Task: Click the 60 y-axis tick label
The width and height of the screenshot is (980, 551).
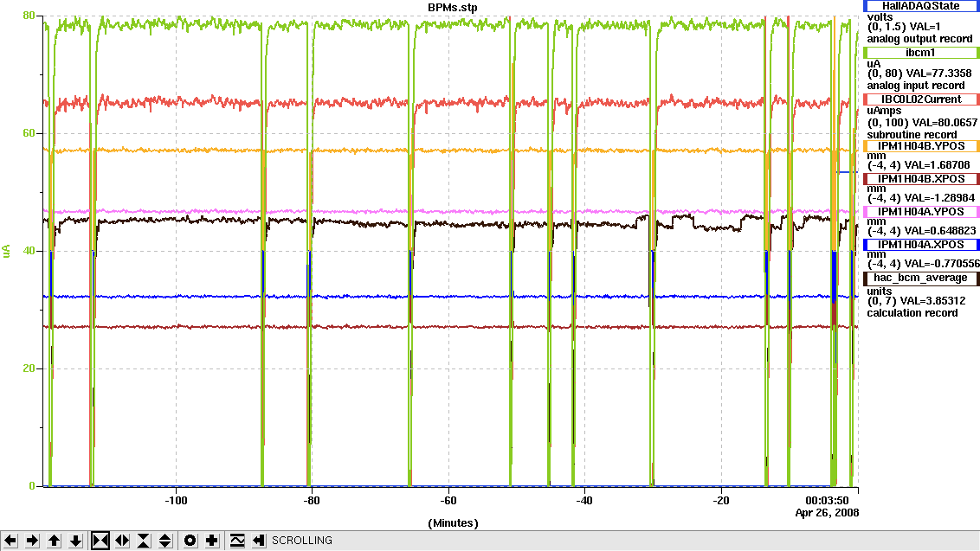Action: click(29, 133)
